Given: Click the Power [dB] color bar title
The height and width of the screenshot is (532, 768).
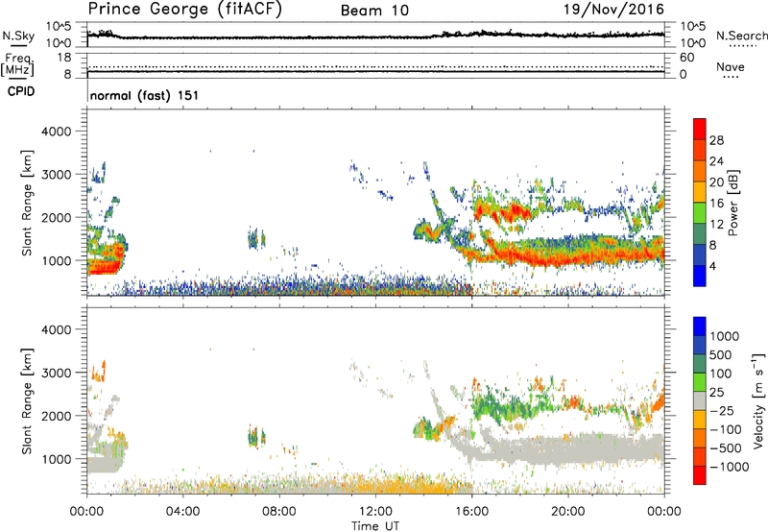Looking at the screenshot, I should tap(732, 203).
